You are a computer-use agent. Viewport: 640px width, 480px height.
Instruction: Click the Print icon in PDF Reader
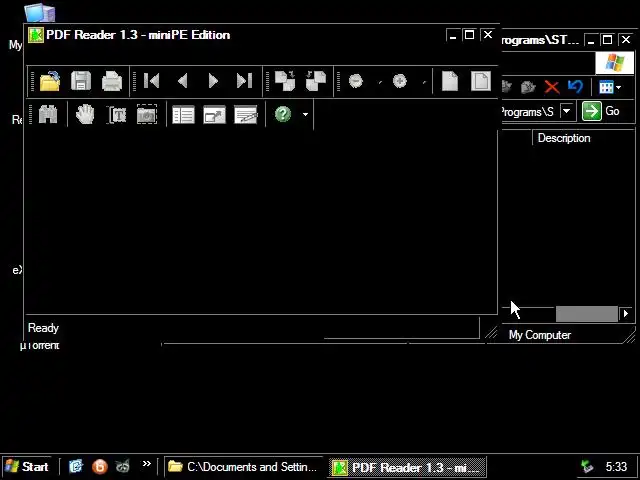112,81
